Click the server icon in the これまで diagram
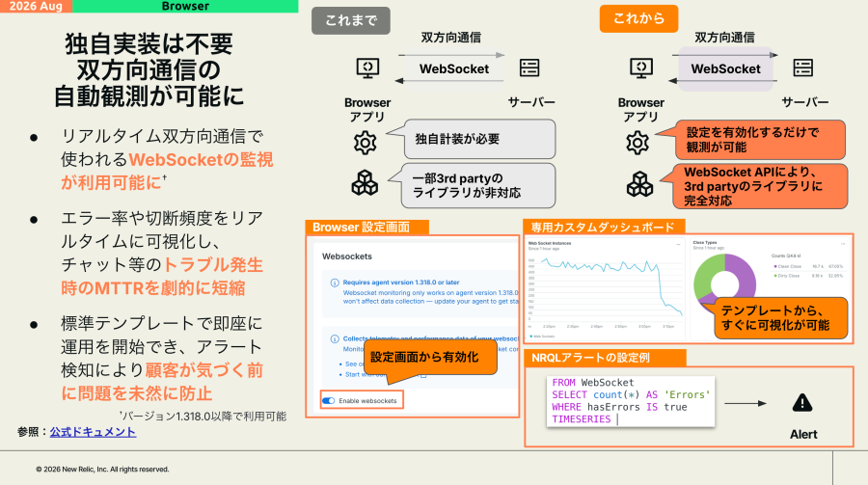Screen dimensions: 868x485 [529, 67]
